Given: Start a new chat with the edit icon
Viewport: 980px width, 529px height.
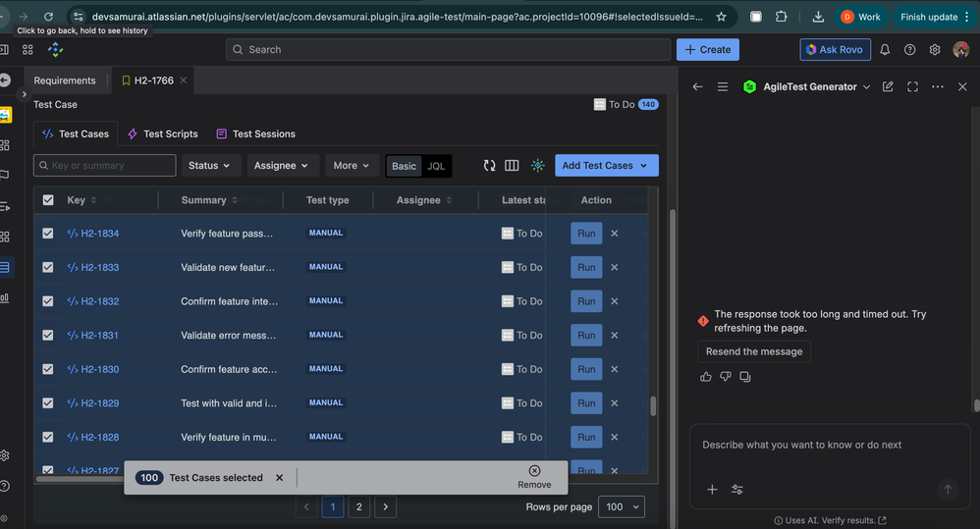Looking at the screenshot, I should point(888,86).
